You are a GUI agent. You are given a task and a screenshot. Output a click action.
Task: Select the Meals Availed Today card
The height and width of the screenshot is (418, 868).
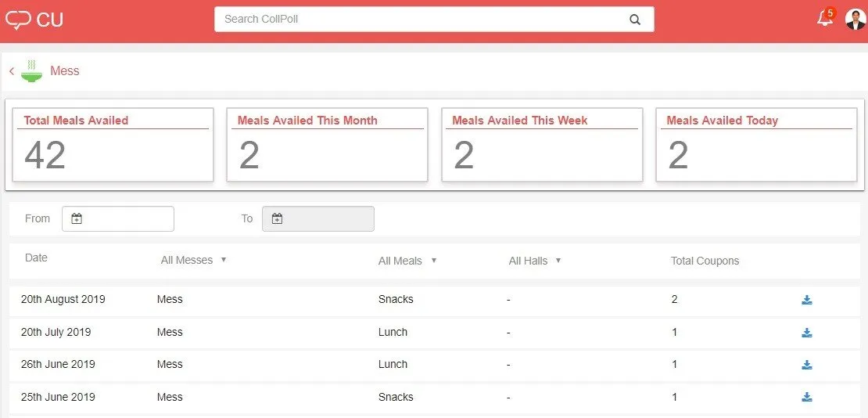[x=756, y=145]
